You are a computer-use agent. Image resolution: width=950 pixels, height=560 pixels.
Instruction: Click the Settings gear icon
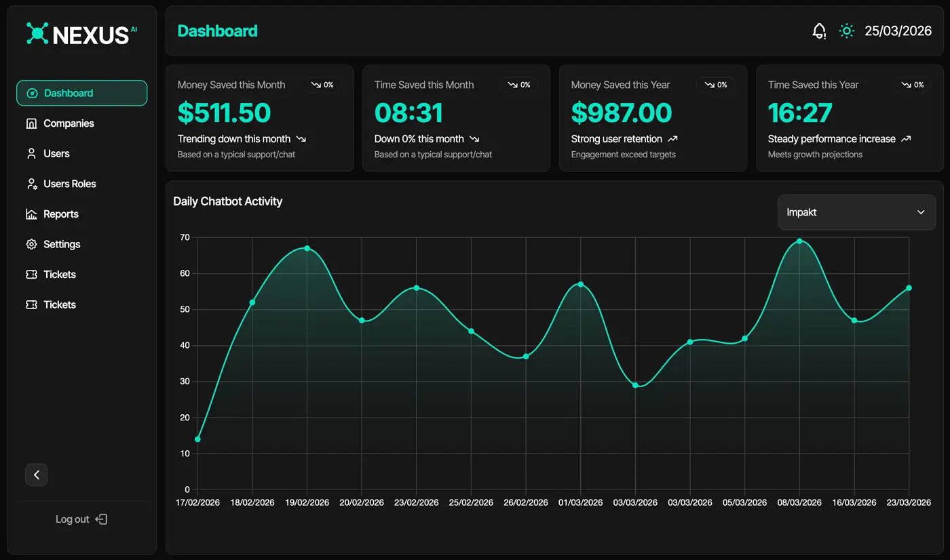[31, 244]
